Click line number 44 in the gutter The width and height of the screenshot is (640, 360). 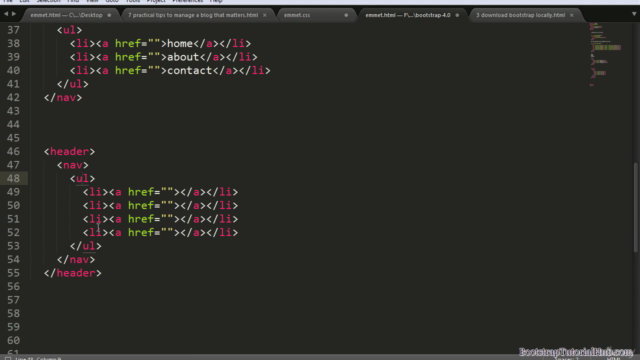pos(13,124)
